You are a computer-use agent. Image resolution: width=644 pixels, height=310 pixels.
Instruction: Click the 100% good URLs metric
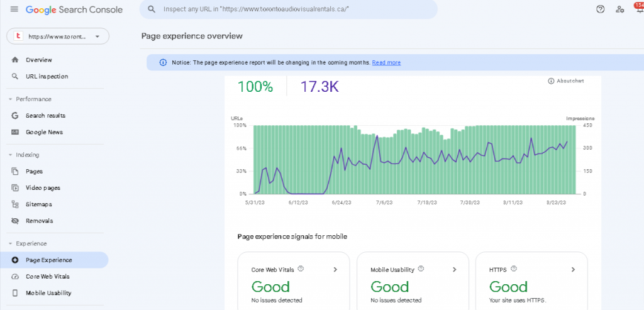tap(255, 87)
